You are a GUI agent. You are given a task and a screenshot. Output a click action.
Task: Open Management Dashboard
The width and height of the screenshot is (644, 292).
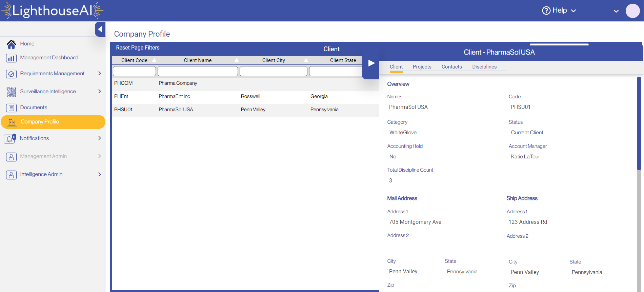tap(49, 58)
